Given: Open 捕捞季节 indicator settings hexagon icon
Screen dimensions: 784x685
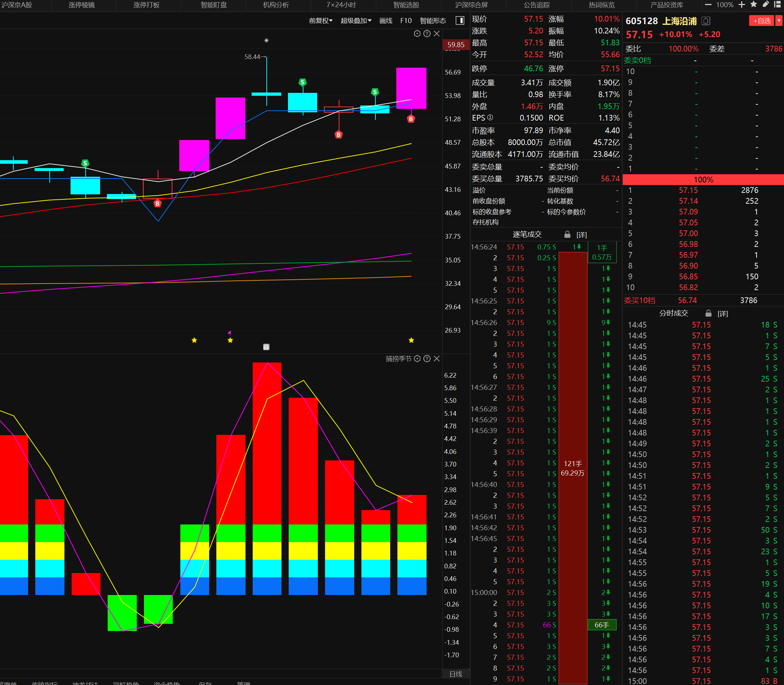Looking at the screenshot, I should click(x=417, y=359).
